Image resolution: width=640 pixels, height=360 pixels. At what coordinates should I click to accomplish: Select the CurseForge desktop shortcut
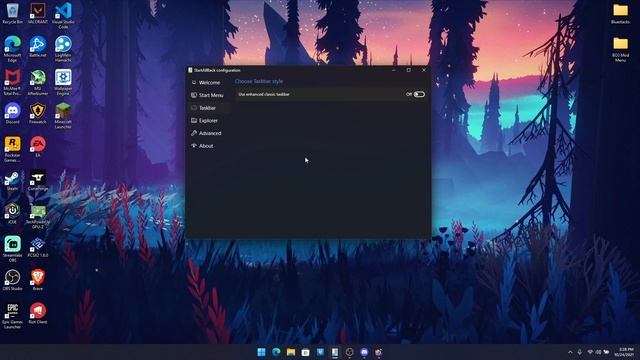38,180
